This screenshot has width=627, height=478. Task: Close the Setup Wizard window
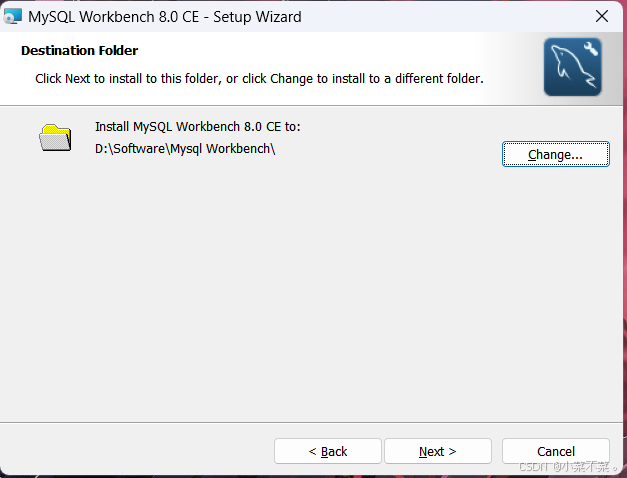[602, 16]
